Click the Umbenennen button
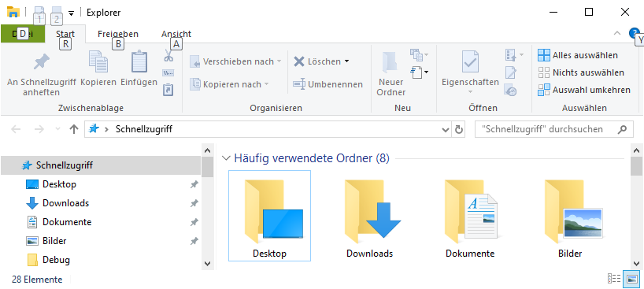The height and width of the screenshot is (289, 644). (328, 84)
